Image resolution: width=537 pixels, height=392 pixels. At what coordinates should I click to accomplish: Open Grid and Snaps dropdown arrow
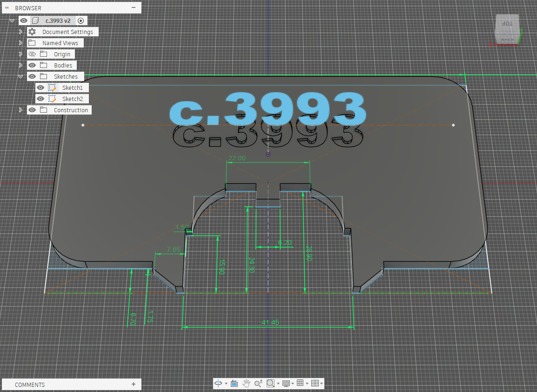[x=307, y=384]
